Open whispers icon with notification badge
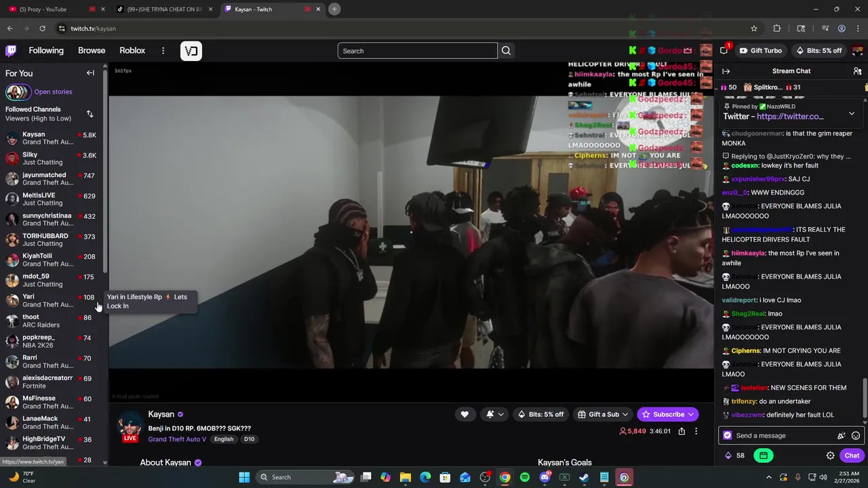 point(724,50)
